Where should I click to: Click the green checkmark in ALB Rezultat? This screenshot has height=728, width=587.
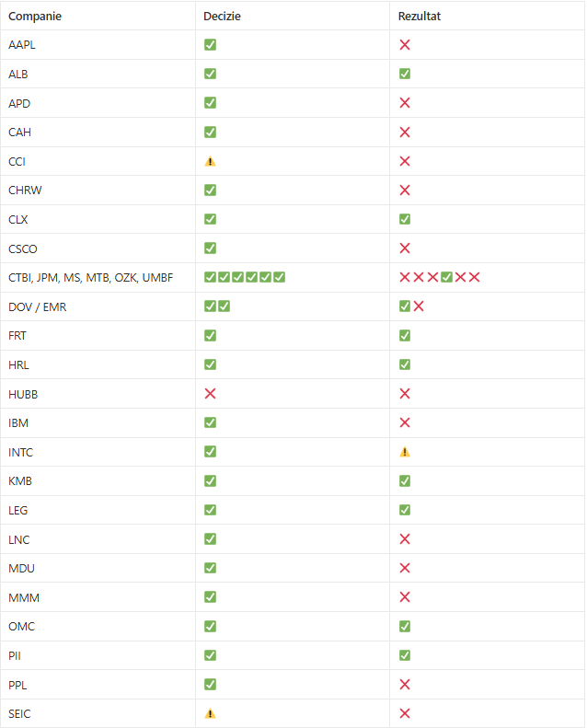405,74
